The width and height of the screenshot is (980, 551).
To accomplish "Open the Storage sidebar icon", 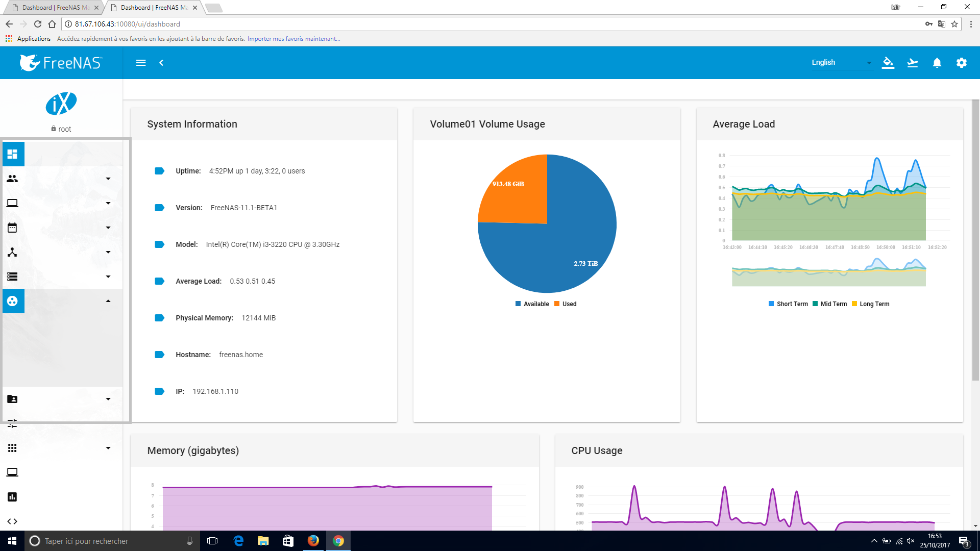I will coord(13,277).
